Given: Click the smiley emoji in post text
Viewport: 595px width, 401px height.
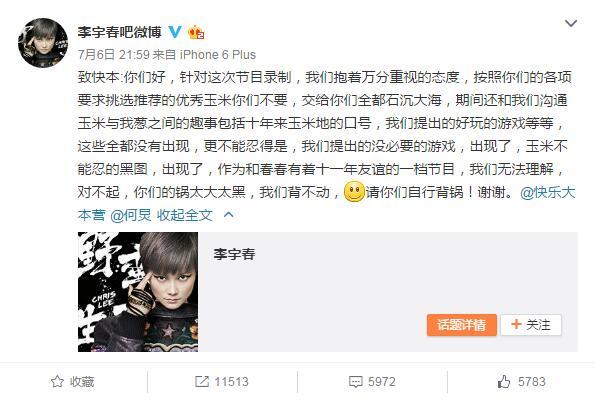Looking at the screenshot, I should [354, 192].
